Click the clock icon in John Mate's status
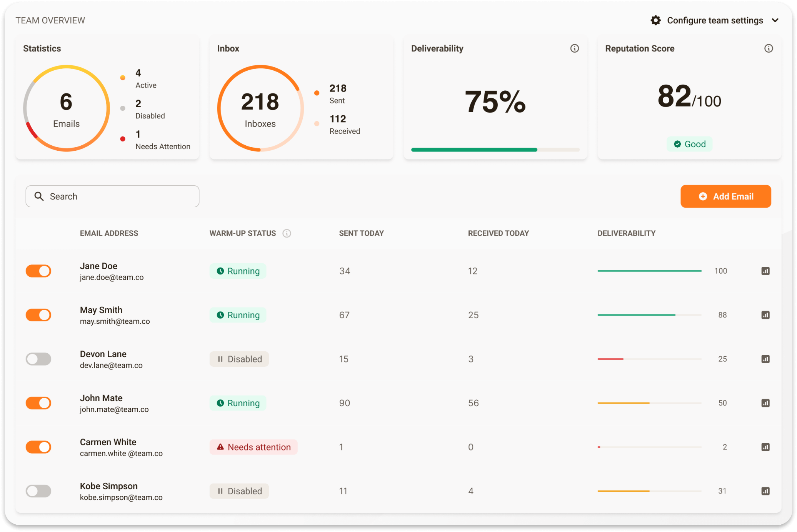The height and width of the screenshot is (532, 797). tap(220, 403)
